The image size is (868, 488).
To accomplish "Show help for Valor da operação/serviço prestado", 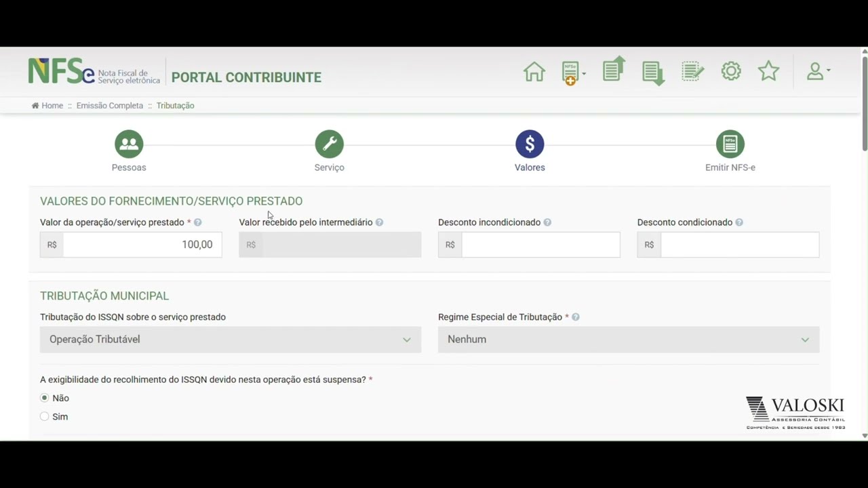I will tap(198, 222).
